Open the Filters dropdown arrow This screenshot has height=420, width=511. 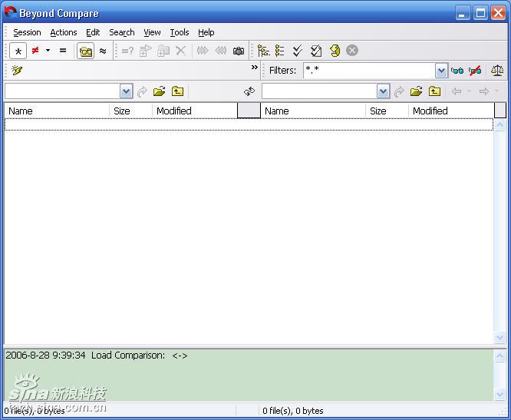click(441, 71)
